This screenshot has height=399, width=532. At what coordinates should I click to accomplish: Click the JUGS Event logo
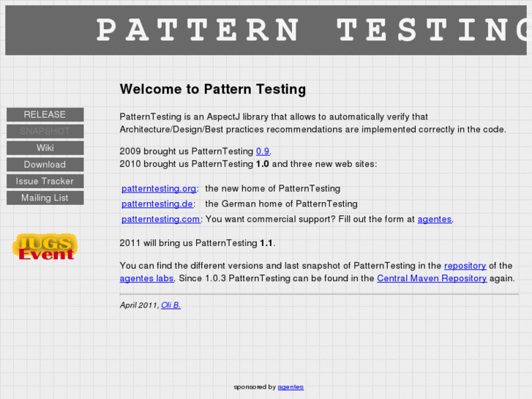pos(45,247)
